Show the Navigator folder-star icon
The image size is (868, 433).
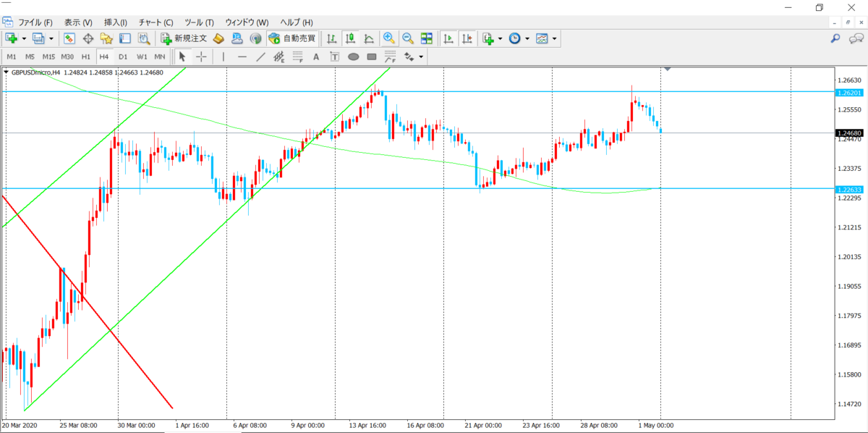pyautogui.click(x=106, y=38)
